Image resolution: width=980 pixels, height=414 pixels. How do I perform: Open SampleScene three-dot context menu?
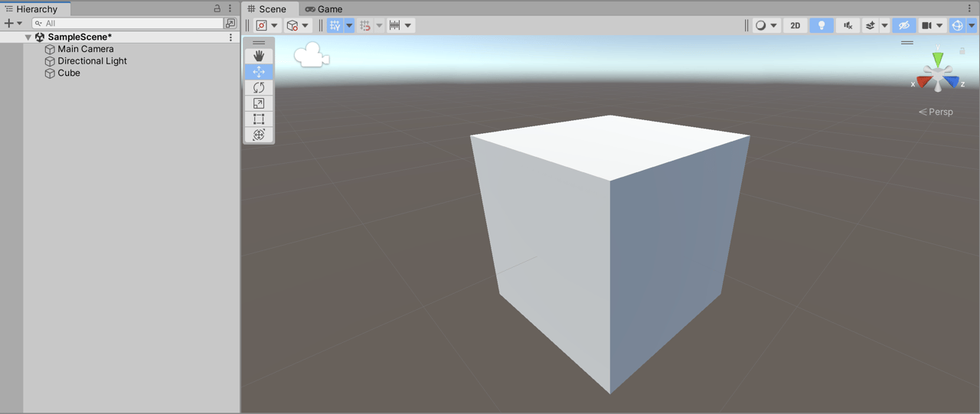[230, 37]
